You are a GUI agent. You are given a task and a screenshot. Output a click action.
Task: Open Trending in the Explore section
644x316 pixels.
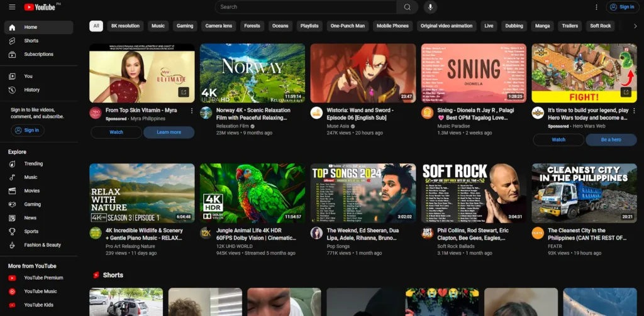(x=33, y=164)
